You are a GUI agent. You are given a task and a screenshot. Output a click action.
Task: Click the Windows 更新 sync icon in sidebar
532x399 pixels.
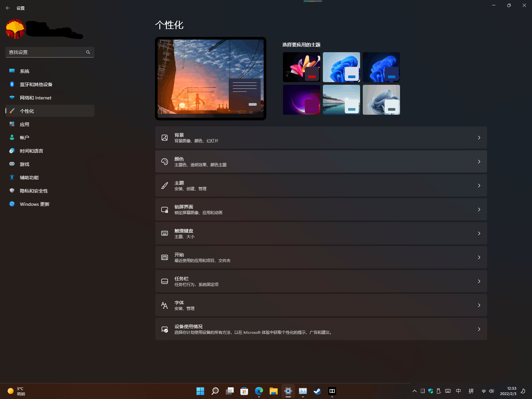point(12,204)
